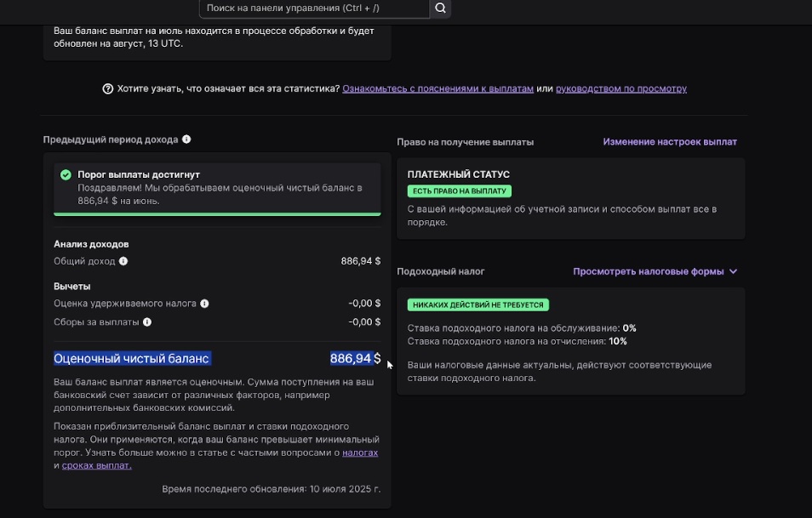The width and height of the screenshot is (812, 518).
Task: Click info icon next to "Сборы за выплаты"
Action: [x=147, y=322]
